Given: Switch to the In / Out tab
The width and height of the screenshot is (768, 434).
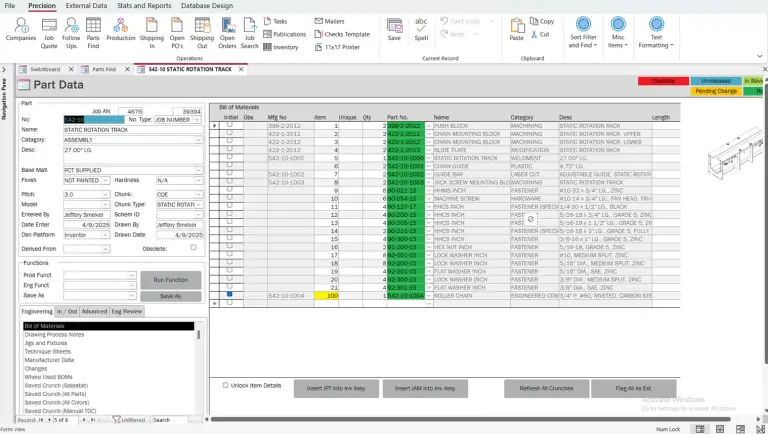Looking at the screenshot, I should (x=67, y=312).
